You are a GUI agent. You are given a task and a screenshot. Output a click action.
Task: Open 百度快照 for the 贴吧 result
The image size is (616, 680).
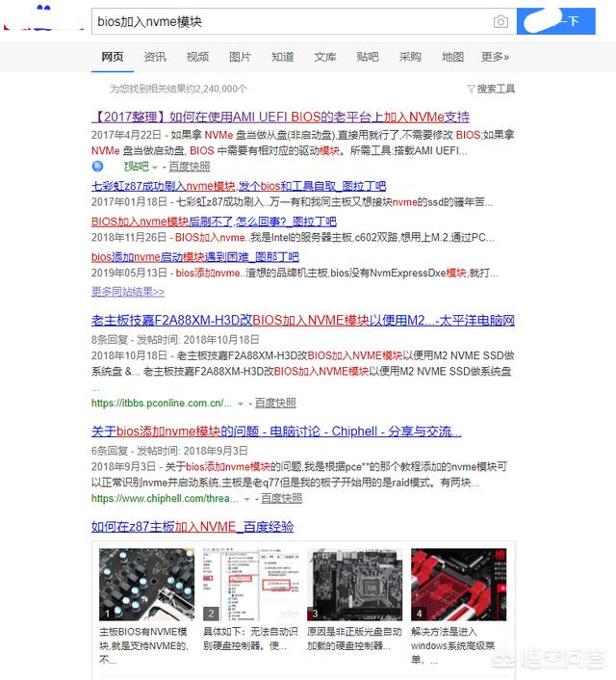[x=190, y=167]
